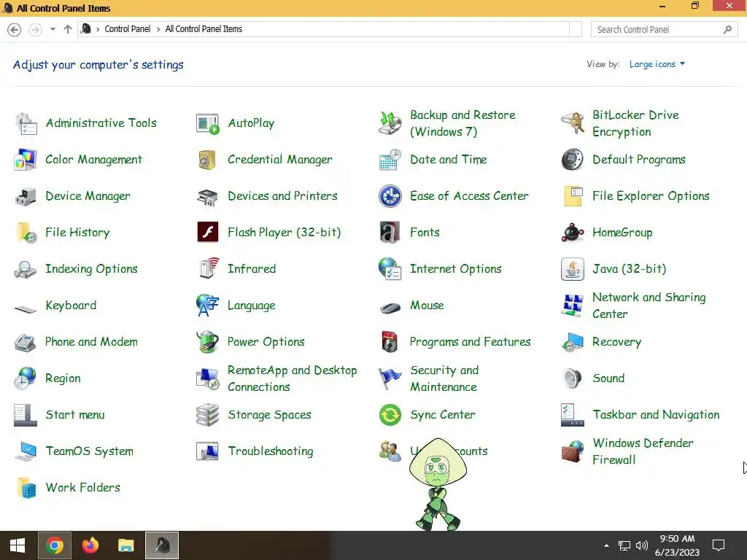Click the Devices and Printers icon
747x560 pixels.
[x=208, y=196]
